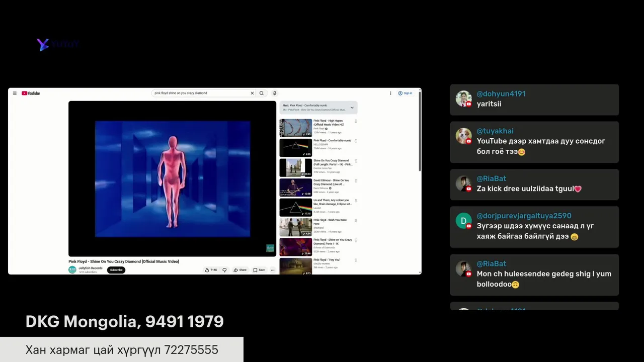Open more options for Hey You video
Image resolution: width=644 pixels, height=362 pixels.
point(356,260)
